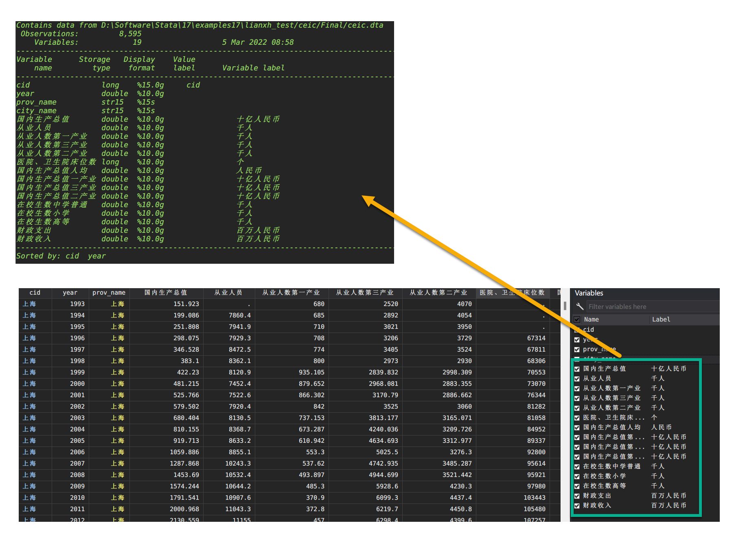Screen dimensions: 756x534
Task: Click the data grid vertical scrollbar thumb
Action: pyautogui.click(x=565, y=306)
